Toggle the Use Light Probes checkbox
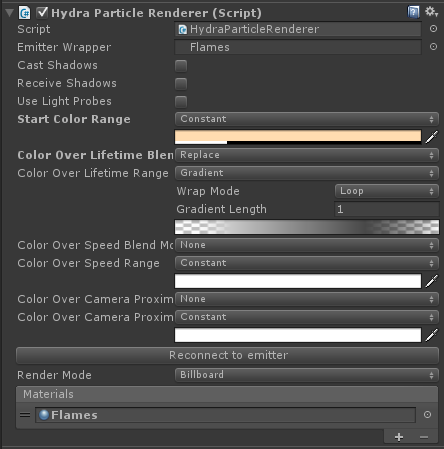 point(181,102)
